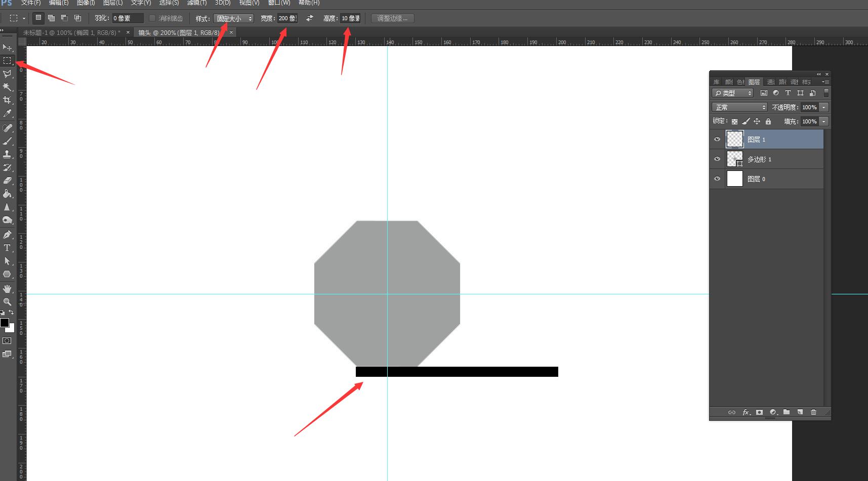Toggle visibility of 图层 0

(717, 179)
